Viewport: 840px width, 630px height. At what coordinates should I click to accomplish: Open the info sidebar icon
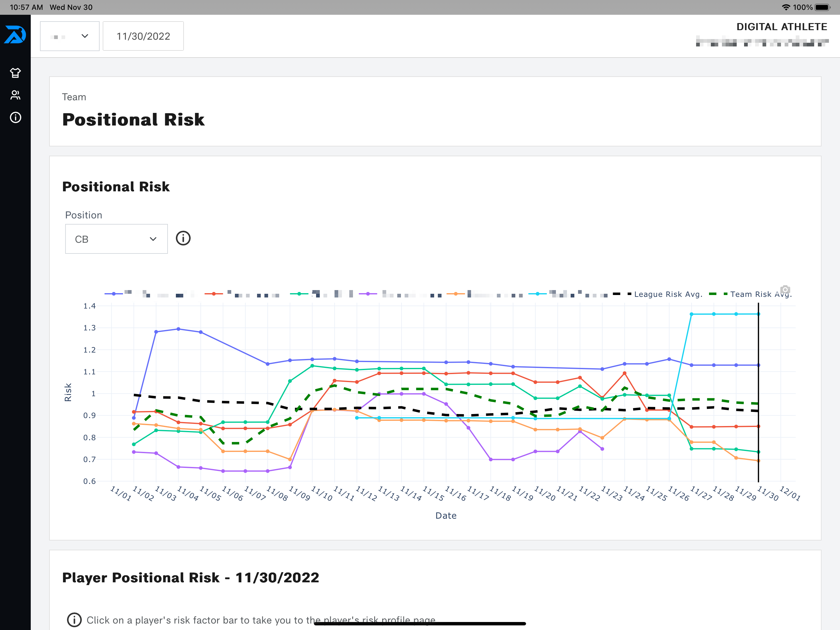[15, 118]
